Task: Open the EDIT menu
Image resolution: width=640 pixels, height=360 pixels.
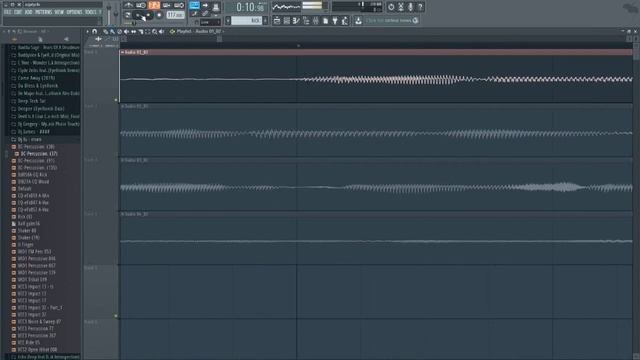Action: coord(18,12)
